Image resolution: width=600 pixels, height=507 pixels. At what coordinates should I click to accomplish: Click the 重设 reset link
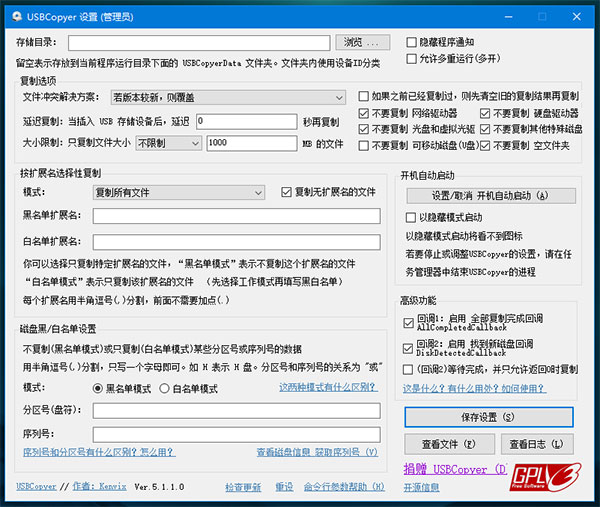click(284, 487)
